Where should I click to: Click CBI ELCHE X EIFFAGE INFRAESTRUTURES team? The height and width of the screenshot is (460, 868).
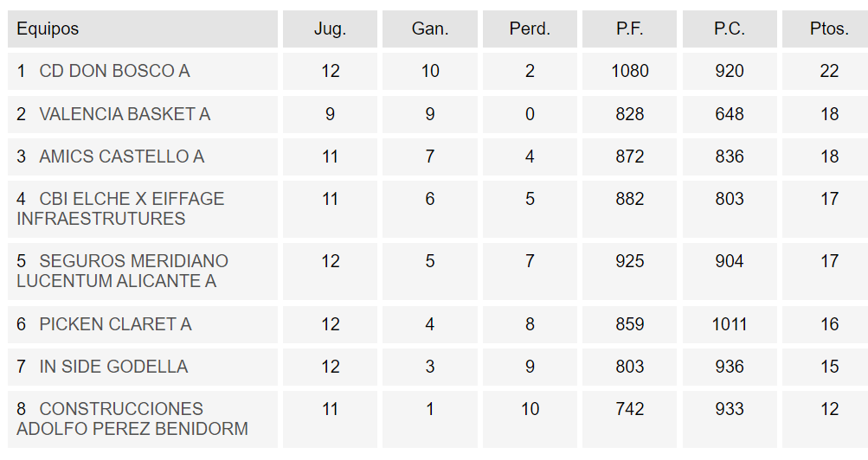click(x=121, y=208)
